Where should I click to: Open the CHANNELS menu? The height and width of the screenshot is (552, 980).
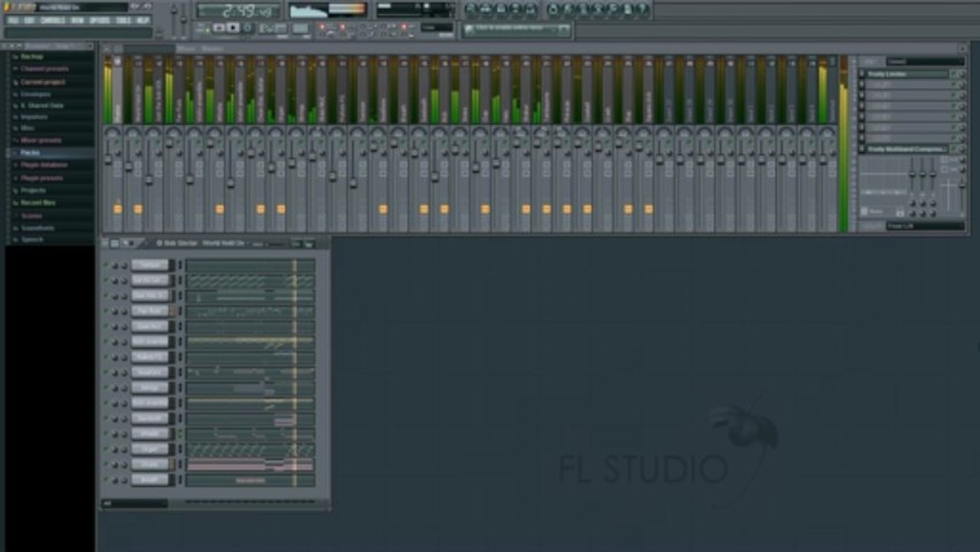pyautogui.click(x=53, y=20)
